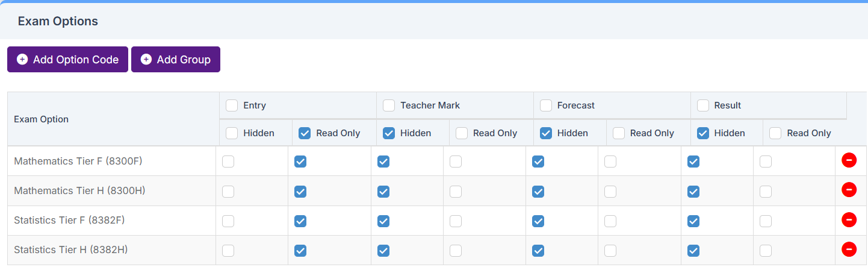Uncheck the Result Hidden header checkbox
Screen dimensions: 868x273
point(703,133)
